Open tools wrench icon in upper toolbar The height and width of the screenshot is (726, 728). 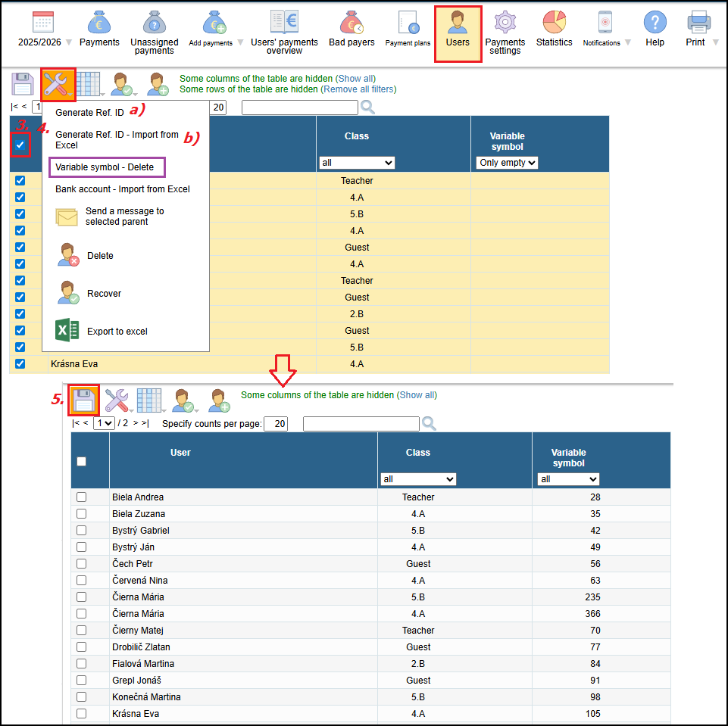tap(58, 83)
